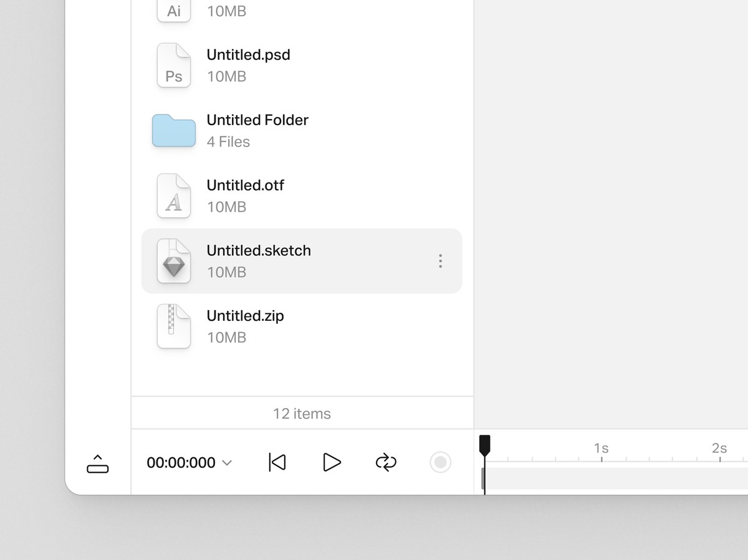Select the Untitled.otf file name
This screenshot has width=748, height=560.
pos(245,185)
